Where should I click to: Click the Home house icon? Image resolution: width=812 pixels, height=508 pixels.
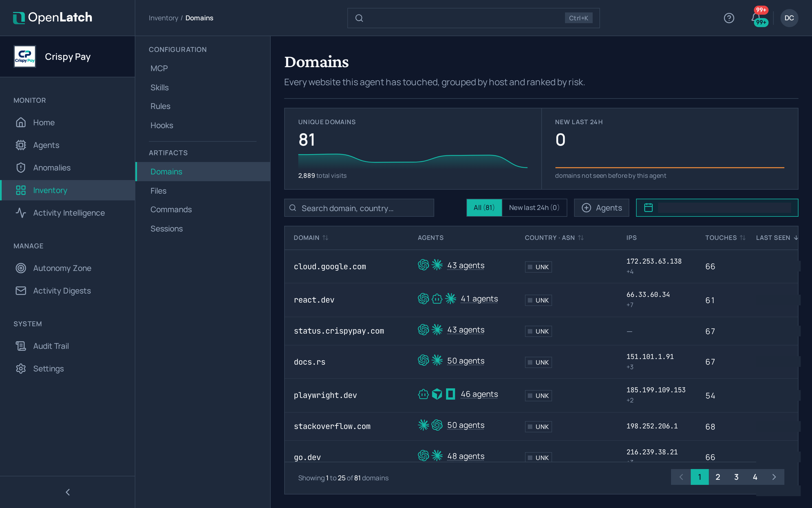point(21,122)
